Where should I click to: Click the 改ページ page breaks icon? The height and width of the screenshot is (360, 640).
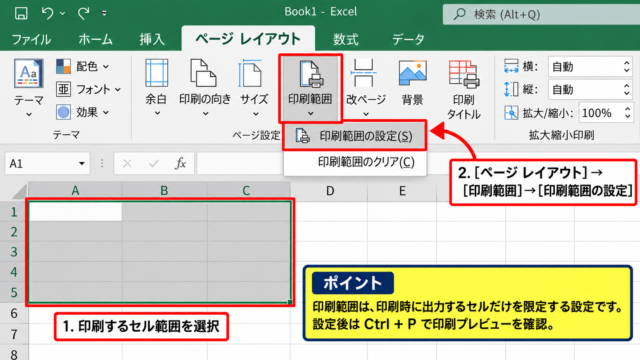[364, 73]
